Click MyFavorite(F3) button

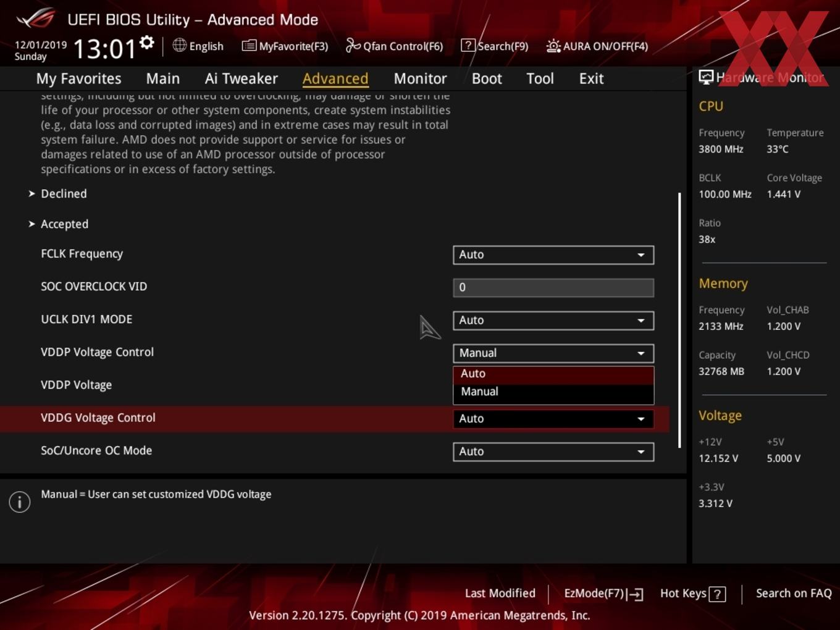(x=285, y=46)
